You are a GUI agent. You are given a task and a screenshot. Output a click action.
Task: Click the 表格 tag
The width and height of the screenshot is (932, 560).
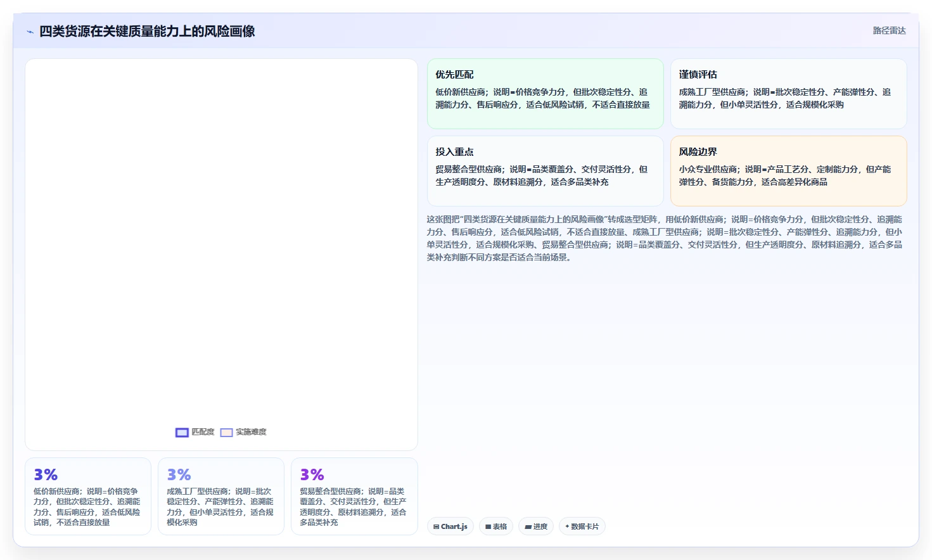click(496, 526)
